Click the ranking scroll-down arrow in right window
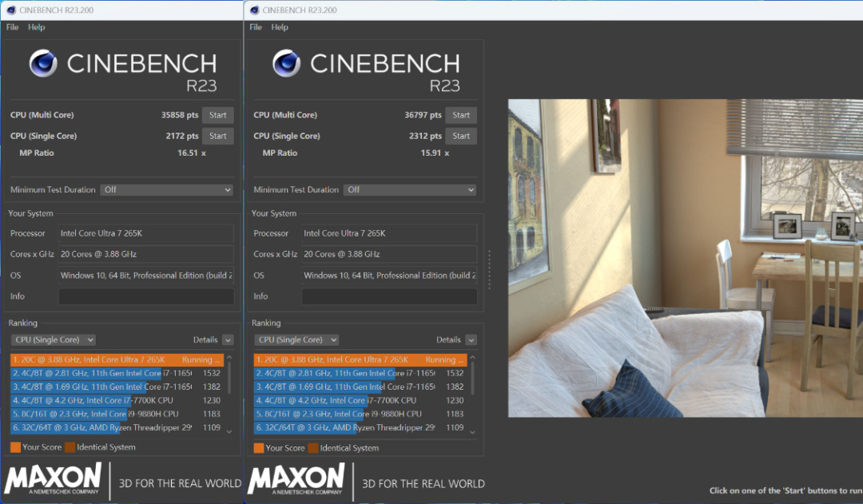The height and width of the screenshot is (504, 863). point(473,432)
